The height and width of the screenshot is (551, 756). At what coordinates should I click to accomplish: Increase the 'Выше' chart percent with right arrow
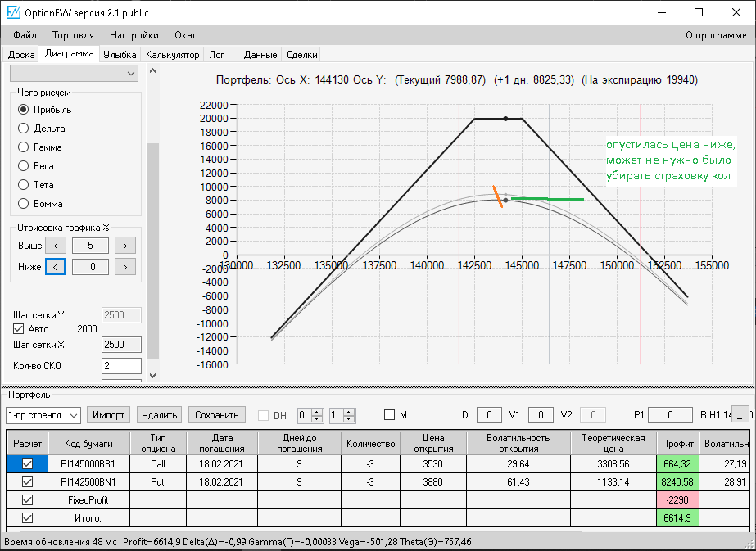(x=124, y=246)
